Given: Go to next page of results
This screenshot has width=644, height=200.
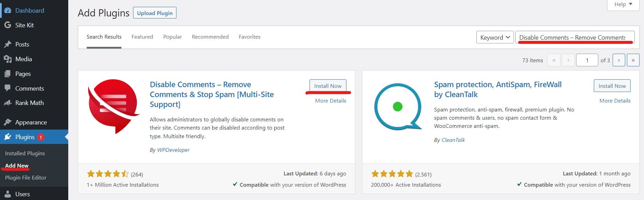Looking at the screenshot, I should click(x=619, y=60).
